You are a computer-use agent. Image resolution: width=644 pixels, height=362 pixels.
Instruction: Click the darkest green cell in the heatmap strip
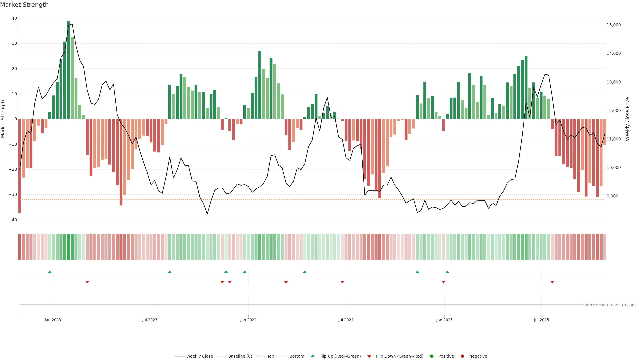pyautogui.click(x=68, y=247)
